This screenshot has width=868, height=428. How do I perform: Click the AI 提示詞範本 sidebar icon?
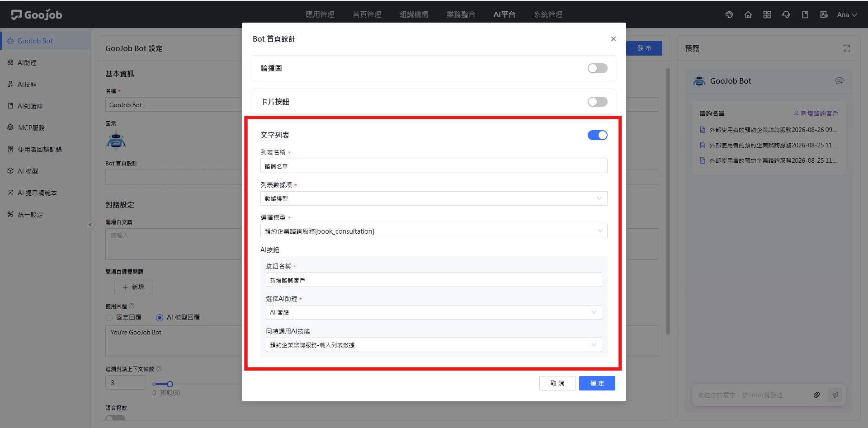[10, 193]
